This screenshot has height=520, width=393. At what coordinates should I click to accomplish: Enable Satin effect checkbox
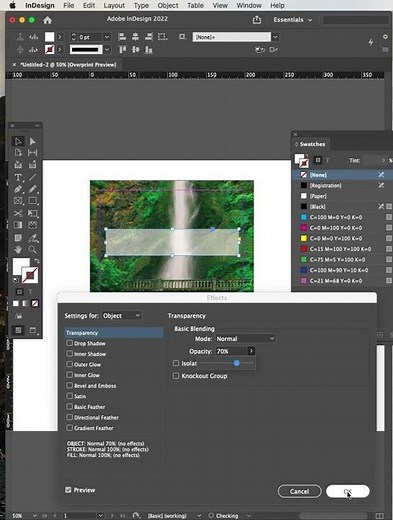(x=69, y=396)
